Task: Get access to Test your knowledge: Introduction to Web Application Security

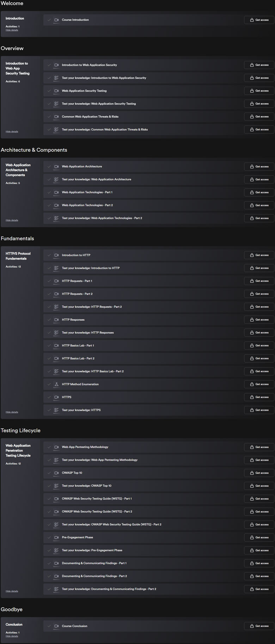Action: [x=259, y=78]
